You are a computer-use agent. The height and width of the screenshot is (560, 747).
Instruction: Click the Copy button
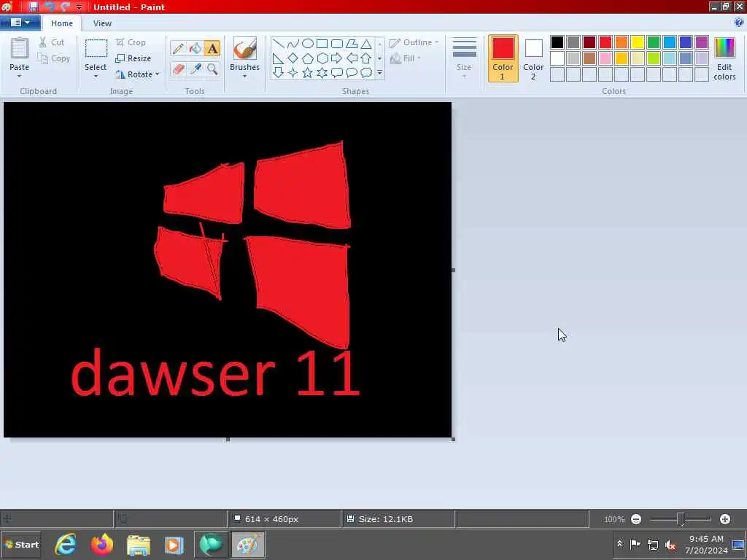click(x=54, y=58)
